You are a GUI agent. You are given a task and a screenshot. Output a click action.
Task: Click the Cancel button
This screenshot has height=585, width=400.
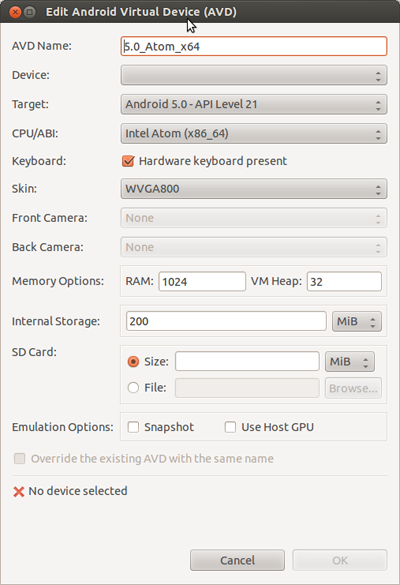coord(237,560)
